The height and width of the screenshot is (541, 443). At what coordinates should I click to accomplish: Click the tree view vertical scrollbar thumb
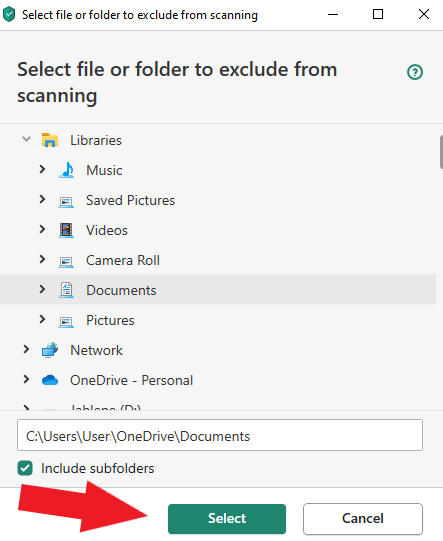(x=441, y=152)
